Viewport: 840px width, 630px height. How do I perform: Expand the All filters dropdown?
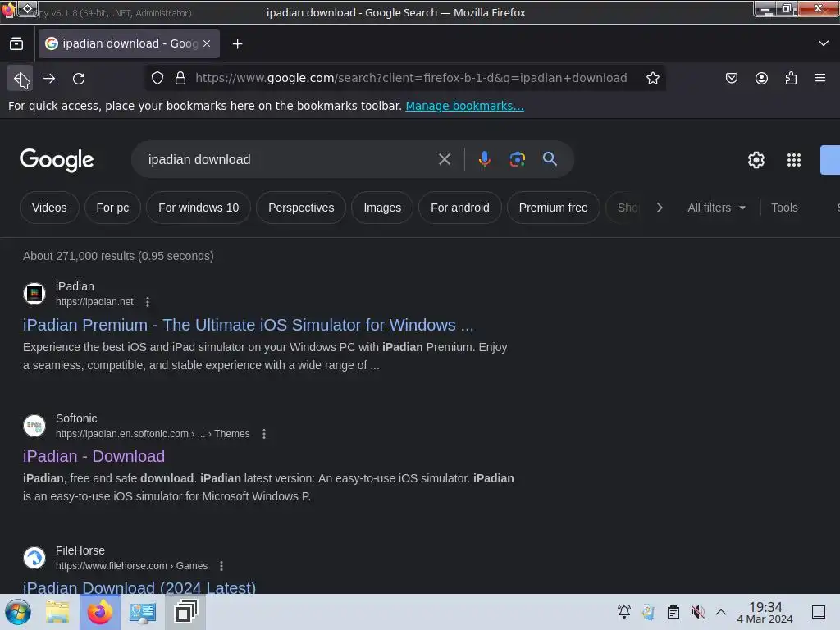click(x=716, y=208)
